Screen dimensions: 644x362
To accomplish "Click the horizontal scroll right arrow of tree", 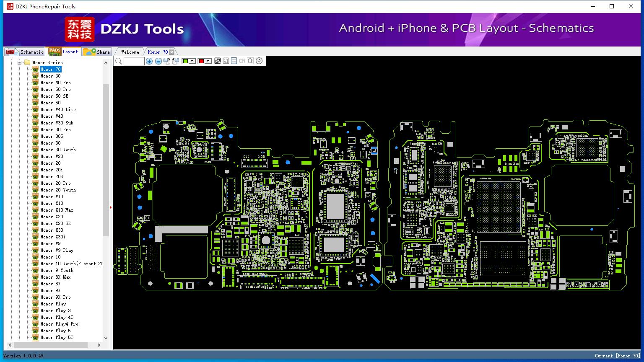I will point(99,345).
